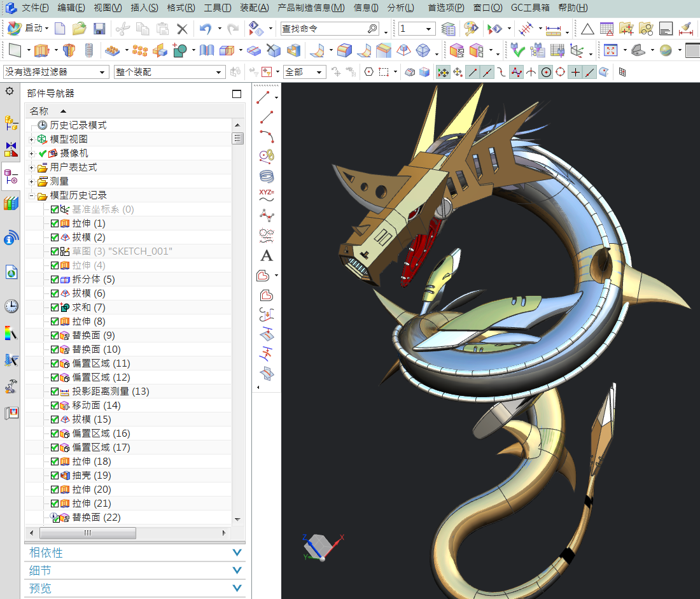Open the Internet Explorer sidebar icon
This screenshot has width=700, height=599.
pyautogui.click(x=11, y=271)
